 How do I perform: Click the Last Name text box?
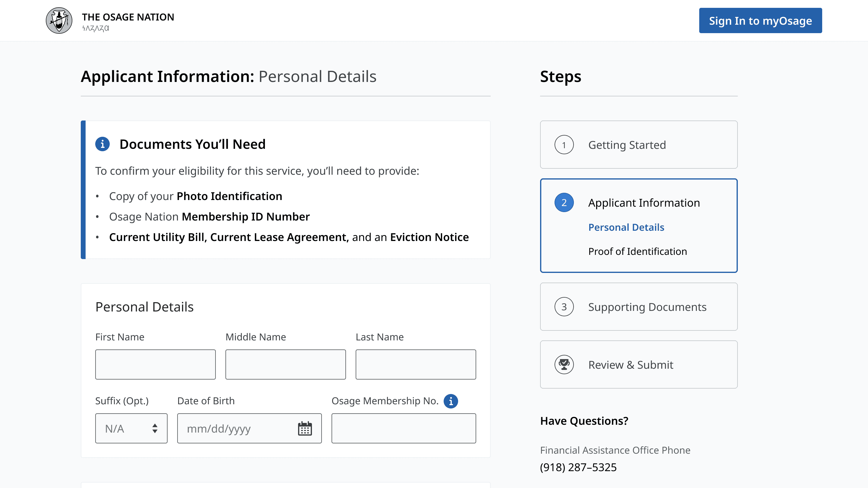point(416,364)
